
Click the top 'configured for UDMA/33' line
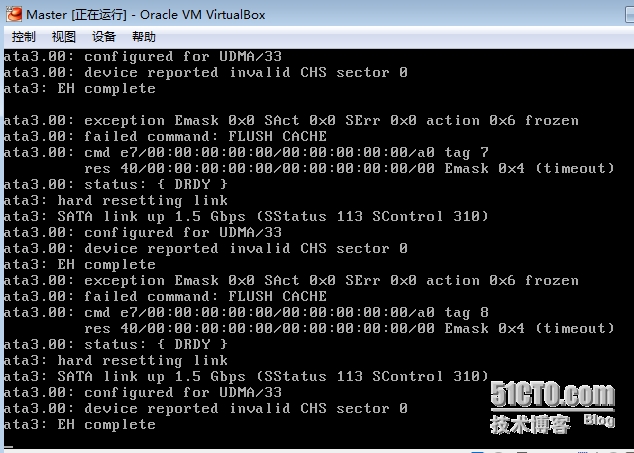click(x=143, y=56)
